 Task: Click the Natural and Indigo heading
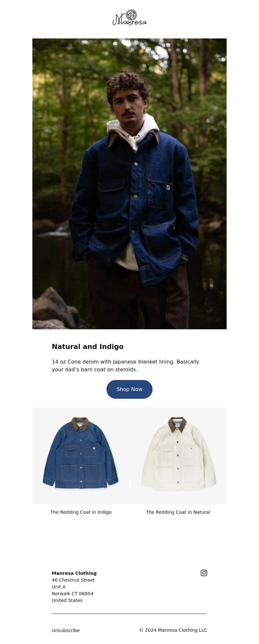point(88,347)
